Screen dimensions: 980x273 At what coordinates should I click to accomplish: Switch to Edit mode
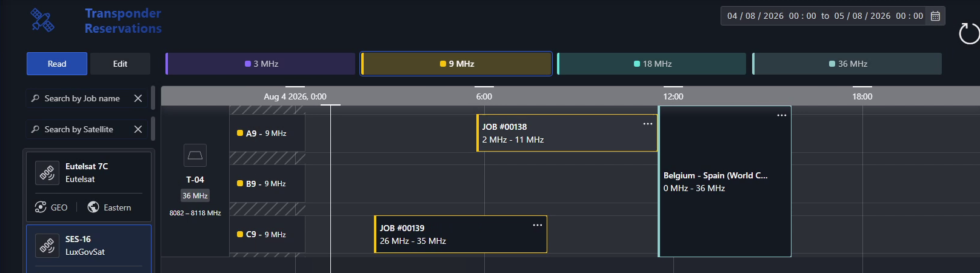120,64
